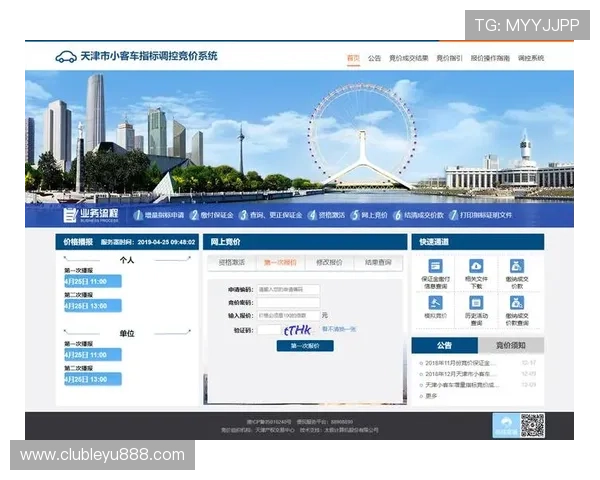Click the top-row 撤销成交价款 icon
The width and height of the screenshot is (600, 480).
(517, 266)
